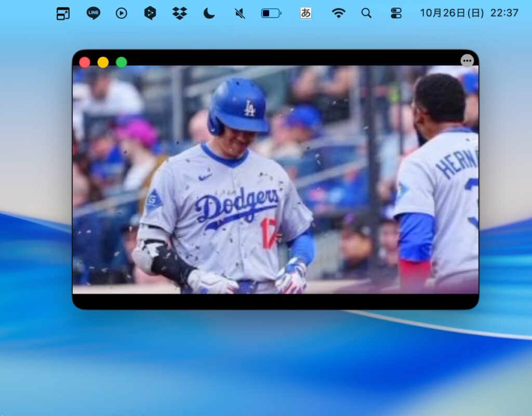Click the green full-screen window button
Screen dimensions: 532x416
tap(121, 62)
